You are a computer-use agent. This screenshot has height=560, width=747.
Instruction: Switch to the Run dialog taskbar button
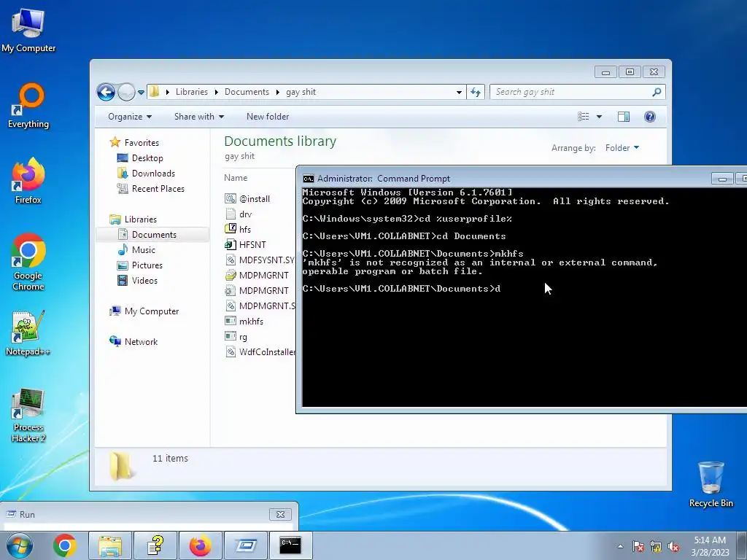(246, 545)
